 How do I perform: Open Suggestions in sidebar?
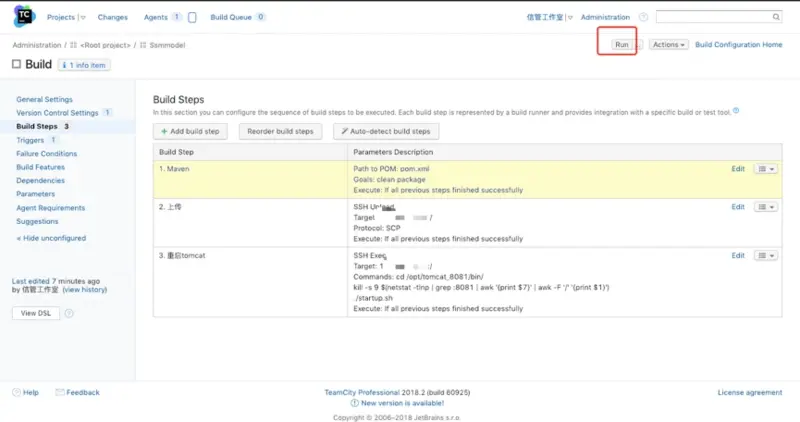(37, 221)
